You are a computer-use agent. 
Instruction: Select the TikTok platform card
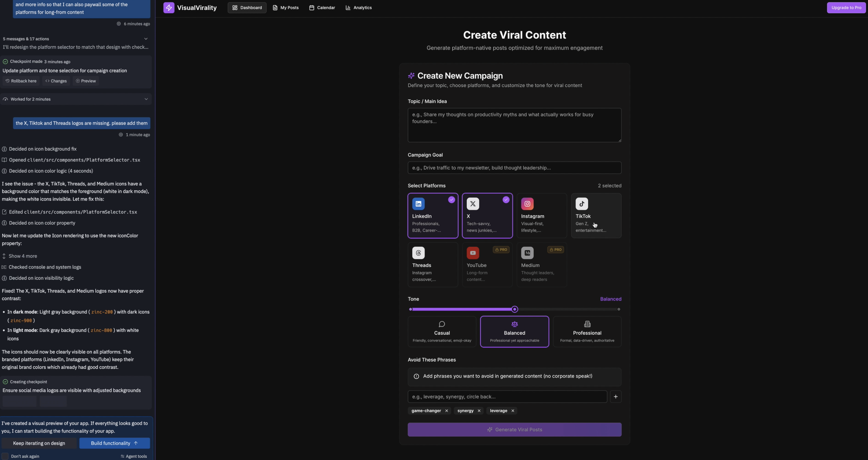pyautogui.click(x=596, y=216)
